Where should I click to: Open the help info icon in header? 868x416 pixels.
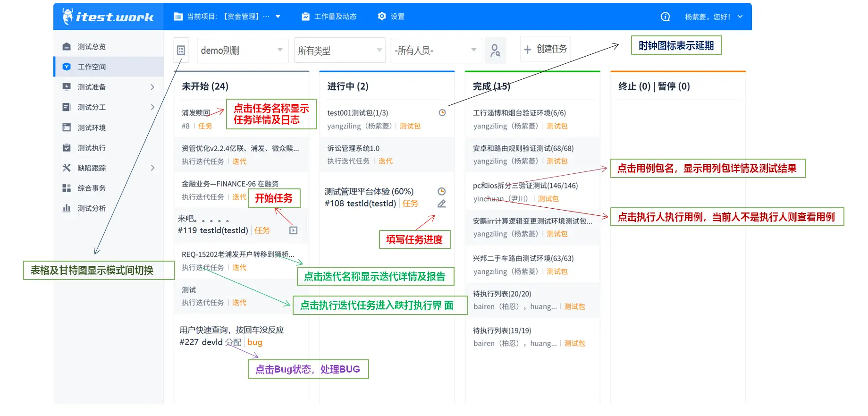(666, 17)
